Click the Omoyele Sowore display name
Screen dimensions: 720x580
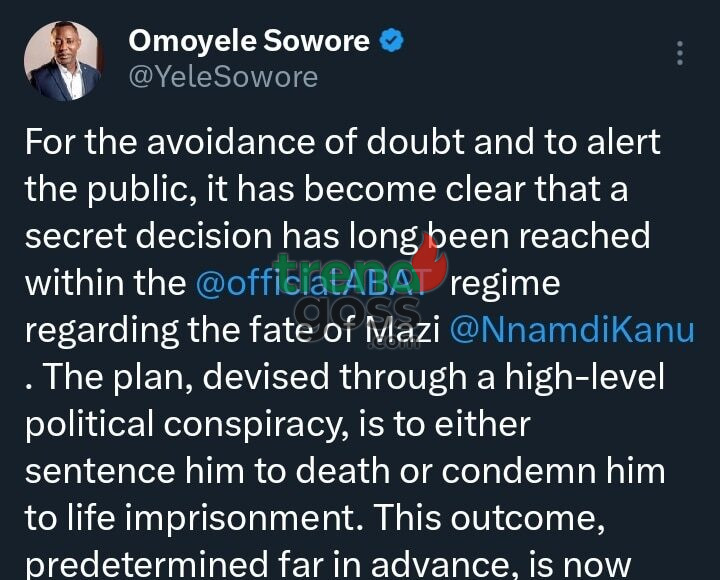coord(250,41)
